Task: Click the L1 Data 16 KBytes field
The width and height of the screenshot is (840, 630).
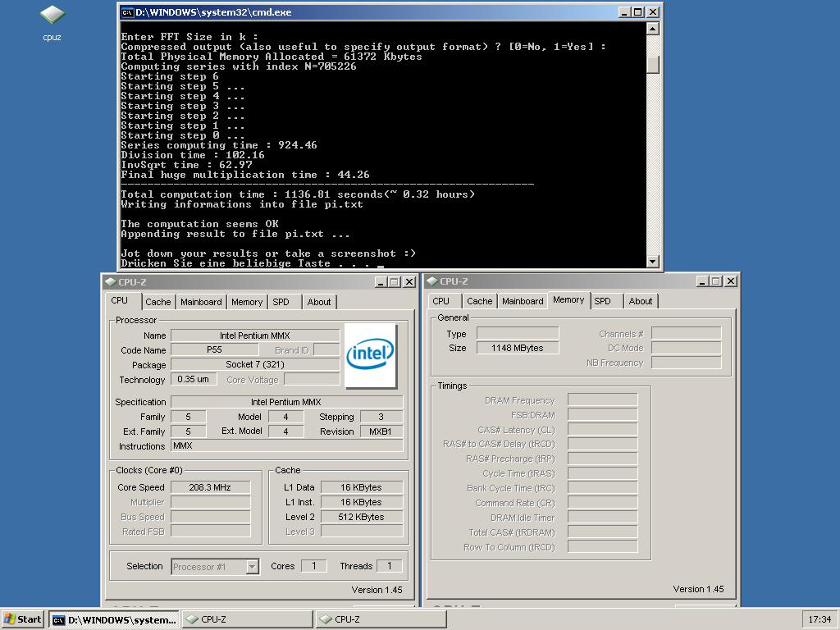Action: click(x=362, y=487)
